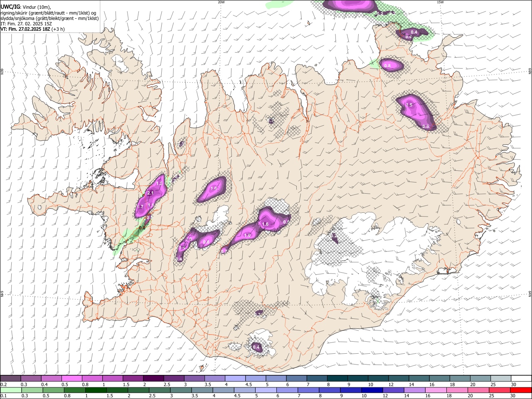Pick the upper legend swatch between 0.4 and 0.5

point(52,378)
